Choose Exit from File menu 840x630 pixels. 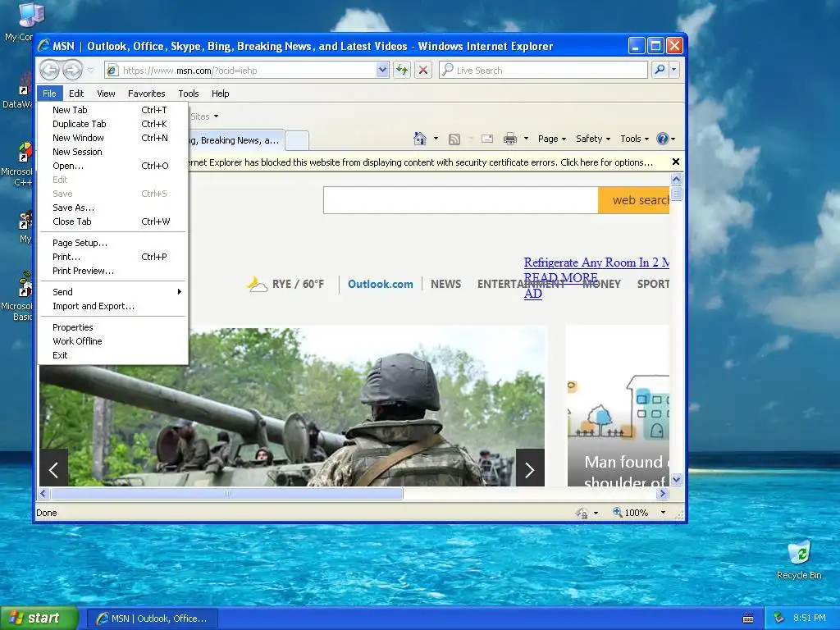coord(113,355)
